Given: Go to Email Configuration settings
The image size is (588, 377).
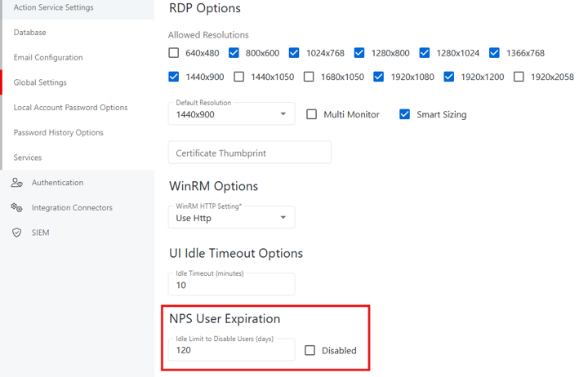Looking at the screenshot, I should (x=48, y=58).
